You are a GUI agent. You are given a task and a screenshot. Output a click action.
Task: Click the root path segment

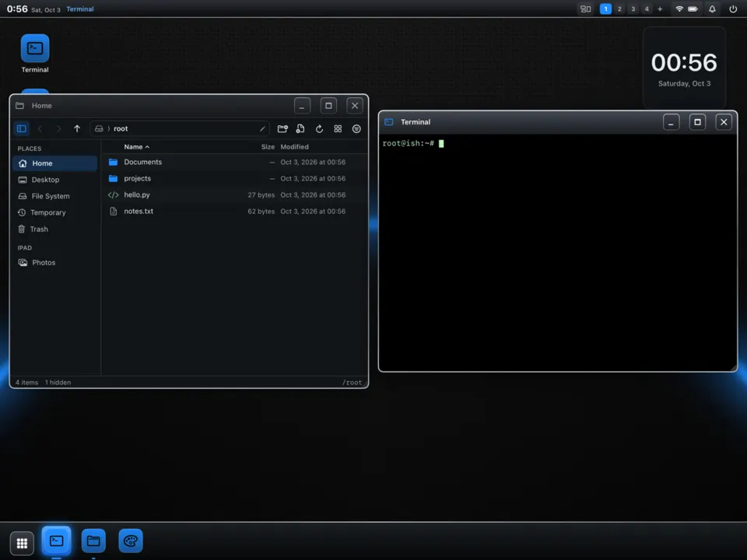pos(121,128)
